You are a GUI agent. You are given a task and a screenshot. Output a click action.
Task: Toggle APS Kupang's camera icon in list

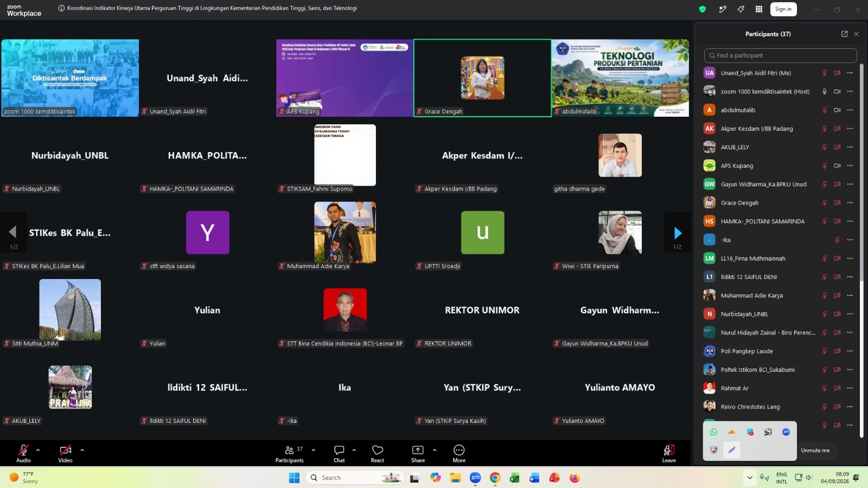(837, 166)
